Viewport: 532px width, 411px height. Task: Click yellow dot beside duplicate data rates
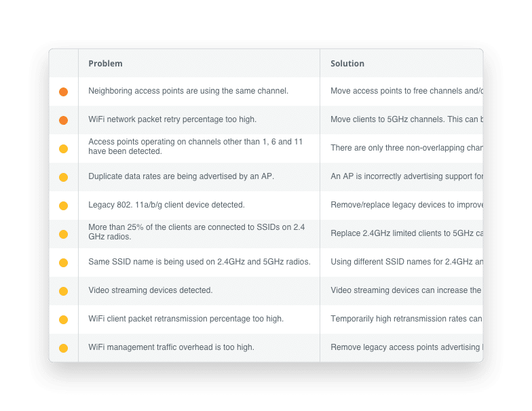(63, 177)
